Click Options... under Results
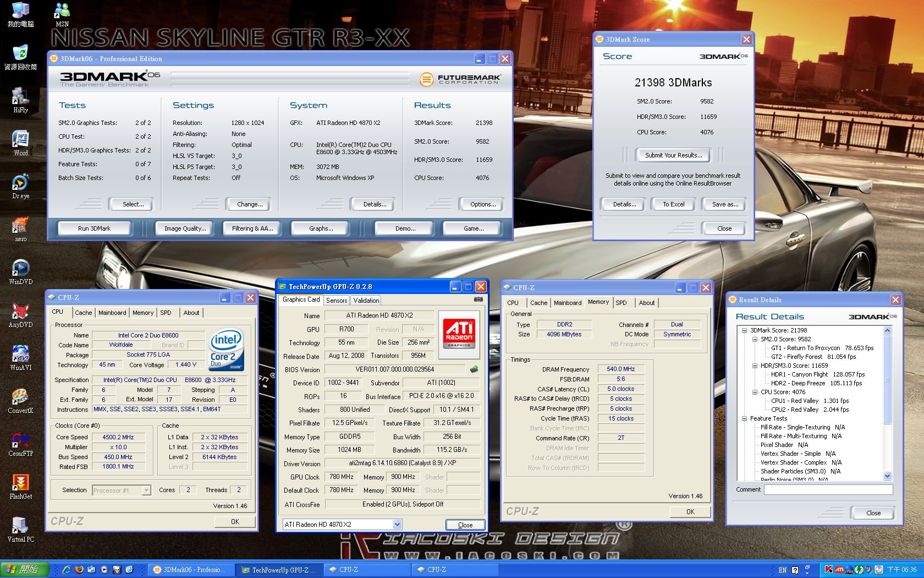This screenshot has width=924, height=578. click(x=483, y=204)
